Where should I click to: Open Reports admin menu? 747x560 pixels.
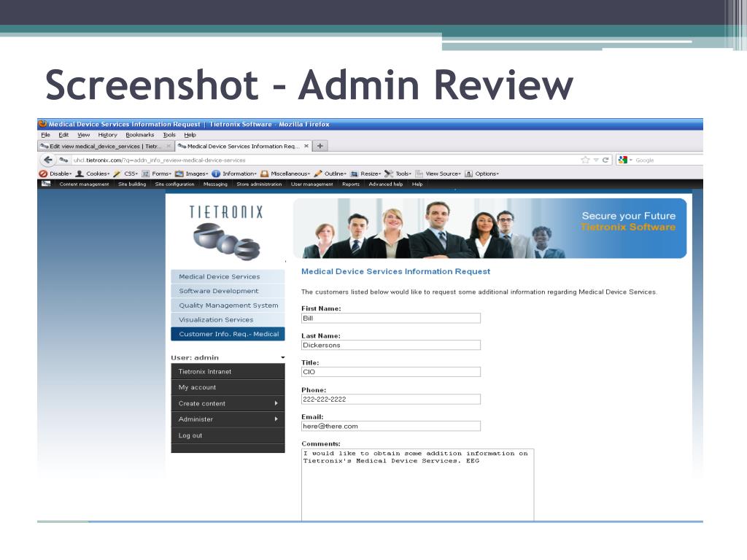[x=351, y=184]
